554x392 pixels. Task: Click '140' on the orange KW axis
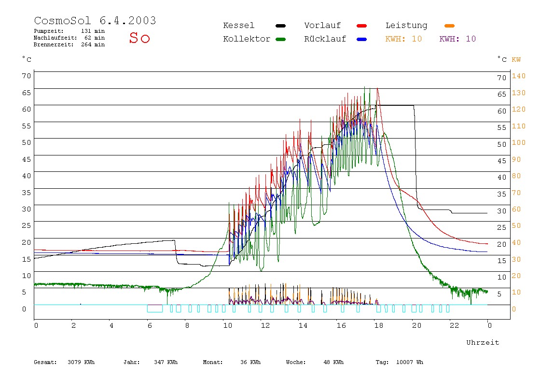(x=519, y=76)
